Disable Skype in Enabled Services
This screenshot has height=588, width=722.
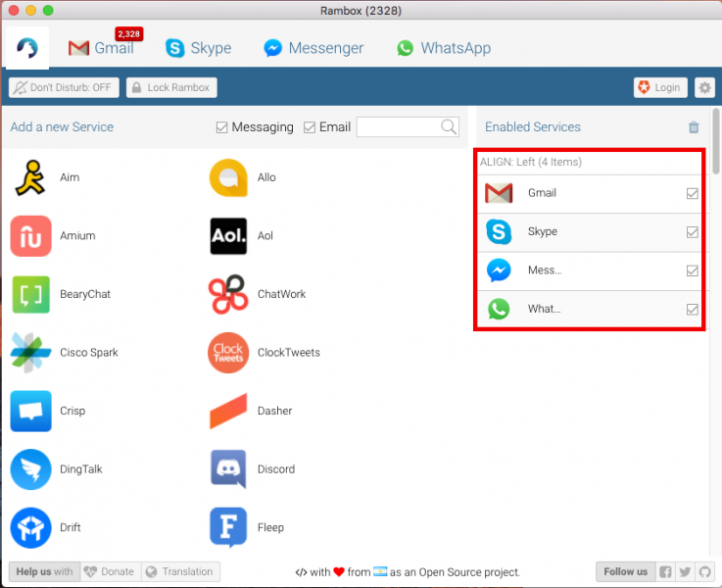point(692,232)
